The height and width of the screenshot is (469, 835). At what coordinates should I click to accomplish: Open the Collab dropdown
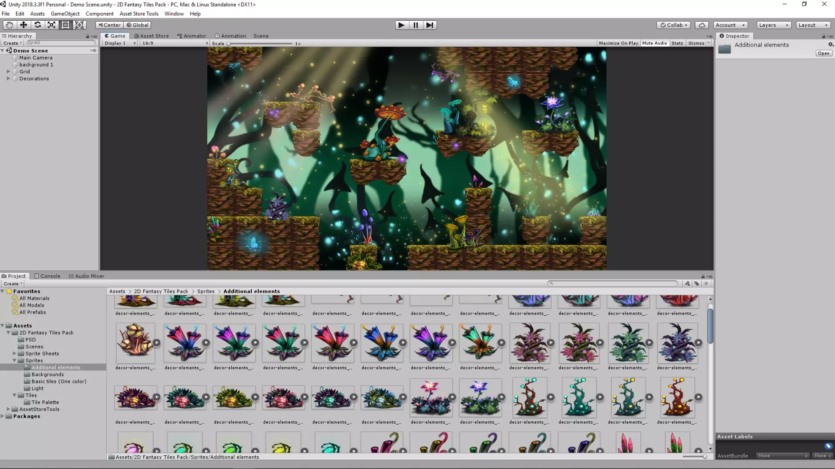click(674, 25)
